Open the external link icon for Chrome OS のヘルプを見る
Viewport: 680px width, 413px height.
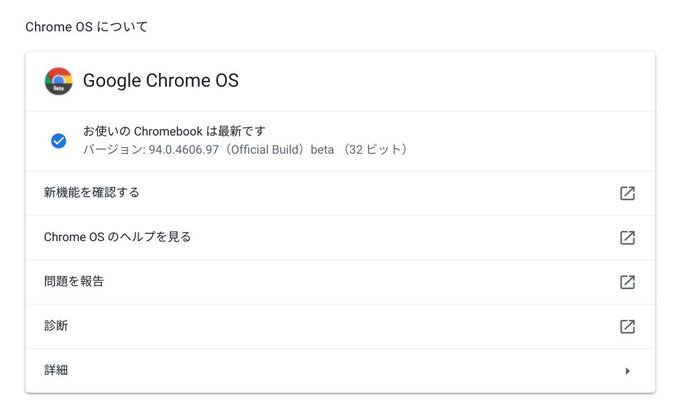(x=627, y=238)
